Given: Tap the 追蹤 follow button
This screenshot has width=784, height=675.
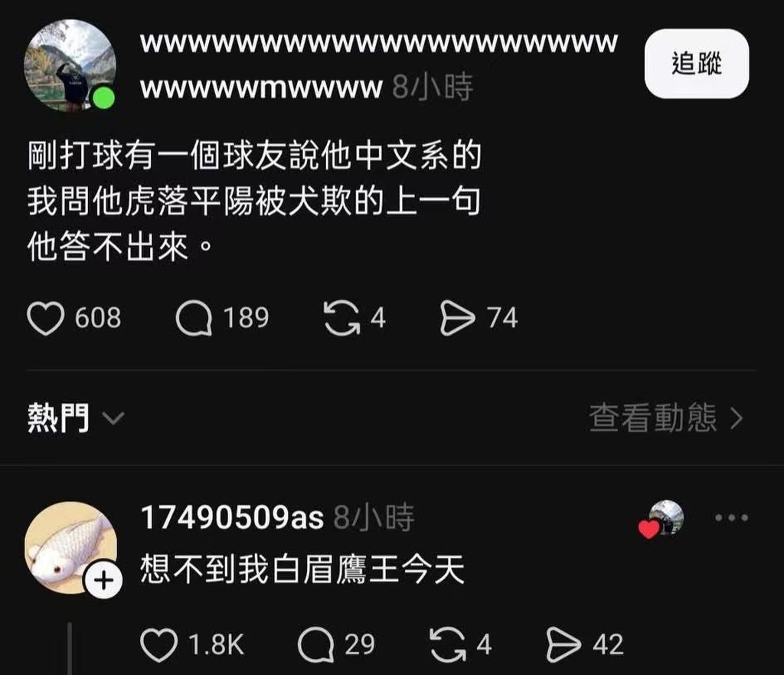Looking at the screenshot, I should coord(697,64).
